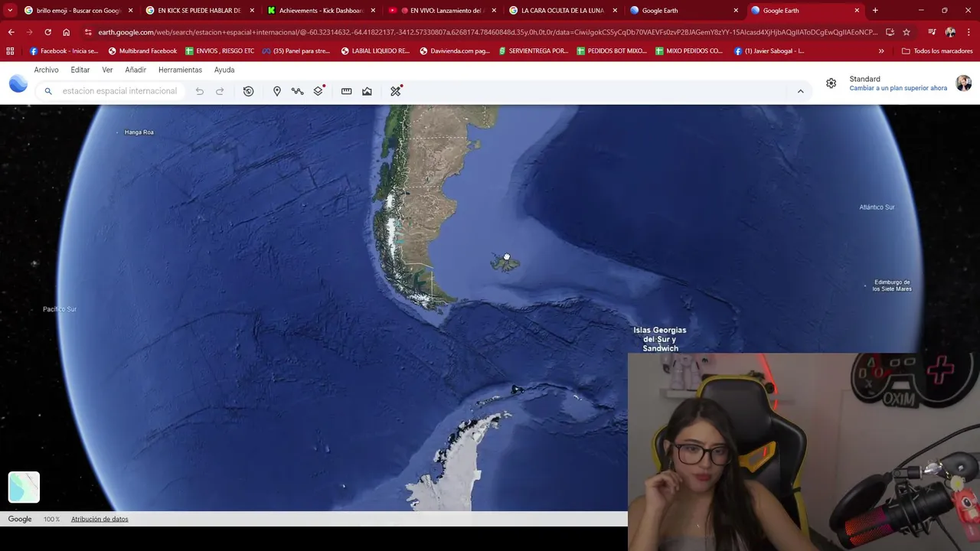Click the 'Islas Georgias del Sur y Sandwich' label
This screenshot has height=551, width=980.
660,339
